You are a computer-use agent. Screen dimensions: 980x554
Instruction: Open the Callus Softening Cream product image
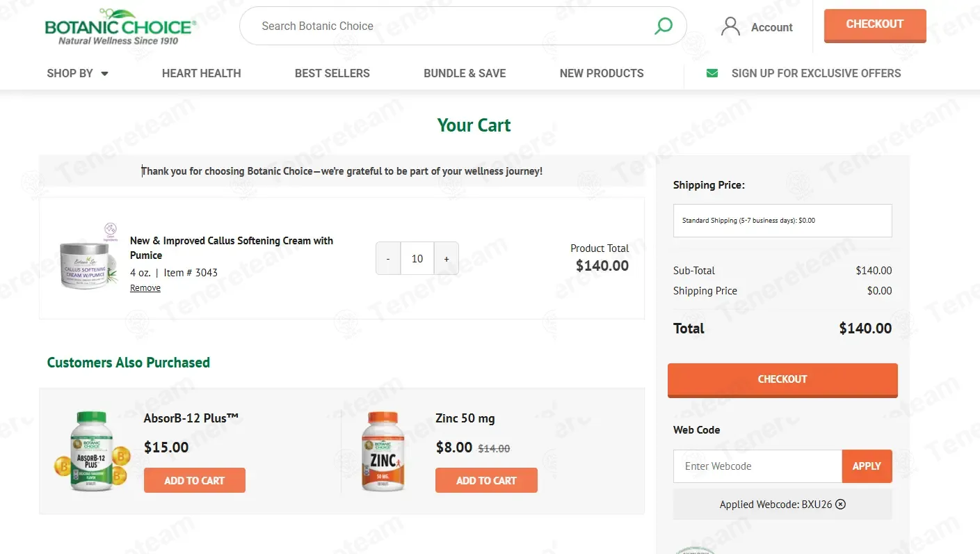pos(88,258)
